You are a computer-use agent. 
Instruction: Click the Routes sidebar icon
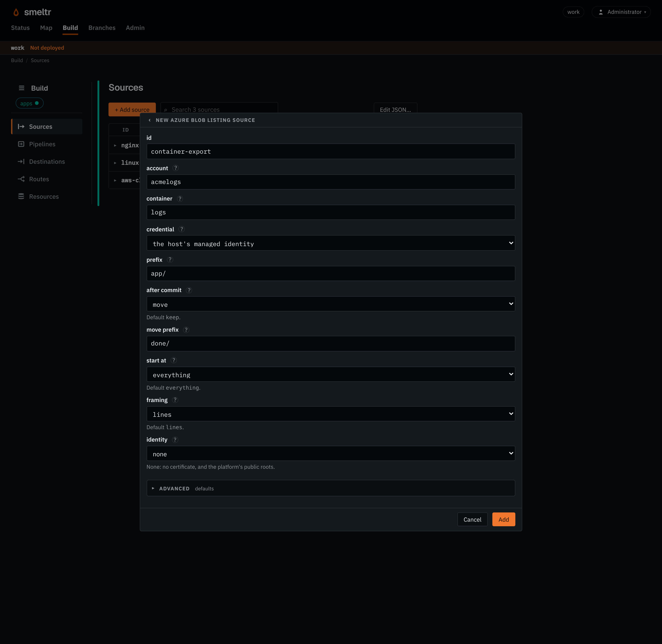coord(21,179)
